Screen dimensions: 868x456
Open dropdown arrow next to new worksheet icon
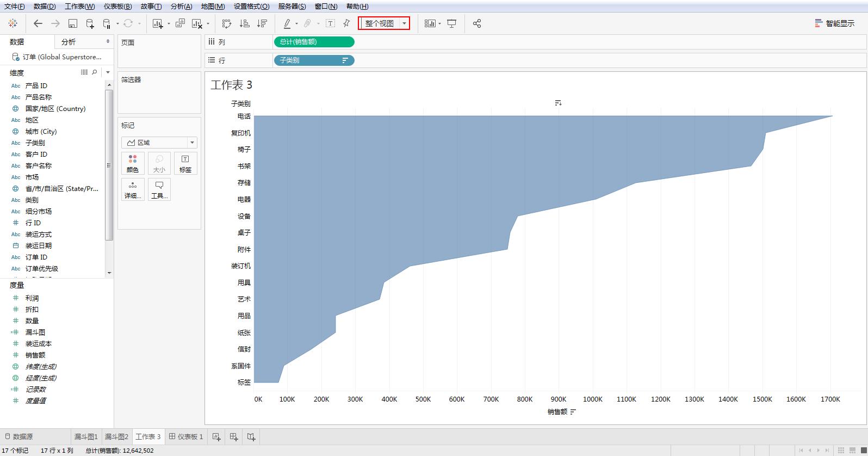(x=169, y=23)
